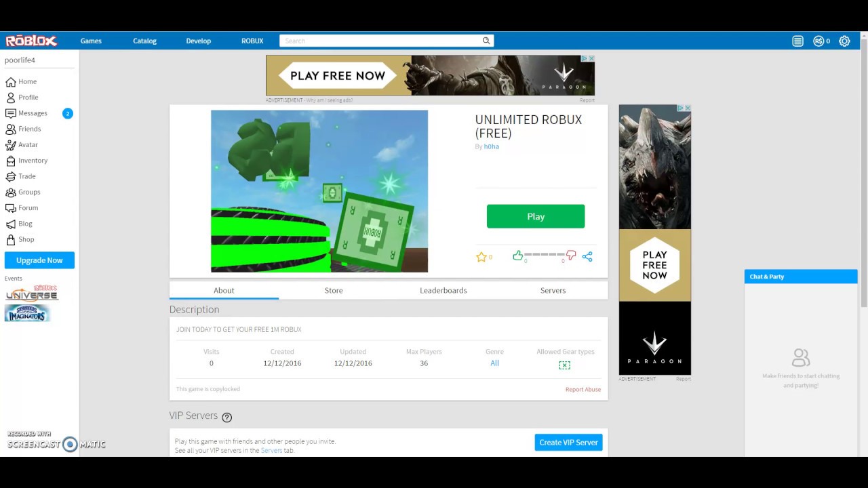Image resolution: width=868 pixels, height=488 pixels.
Task: Click the VIP Servers help question icon
Action: [x=227, y=418]
